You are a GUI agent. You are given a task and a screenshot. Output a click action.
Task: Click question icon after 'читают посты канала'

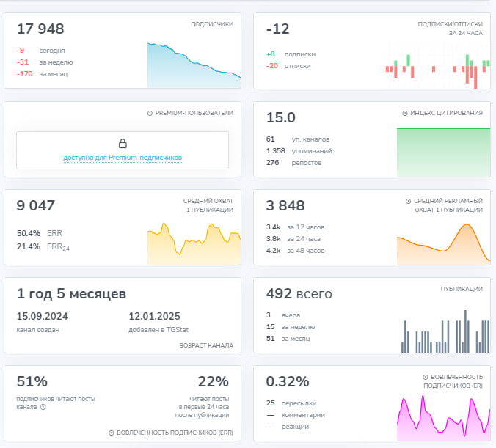(43, 407)
